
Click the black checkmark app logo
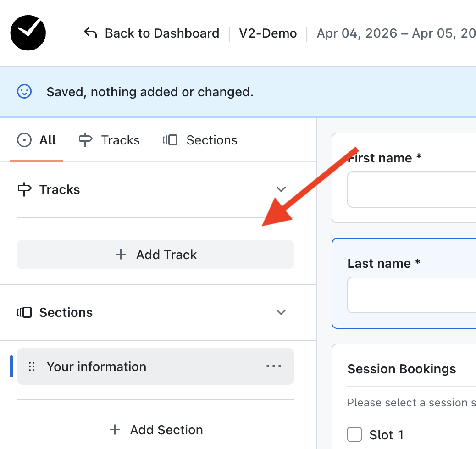28,33
